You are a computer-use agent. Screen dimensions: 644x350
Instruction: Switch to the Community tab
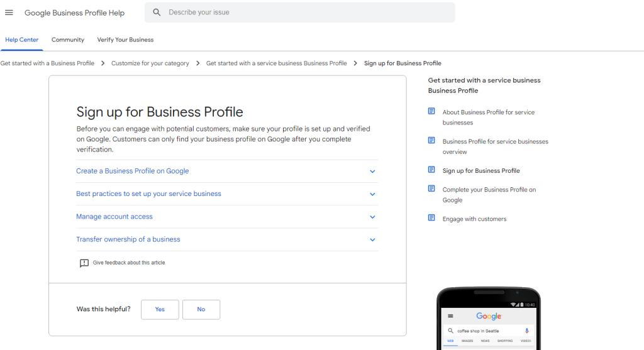[68, 40]
